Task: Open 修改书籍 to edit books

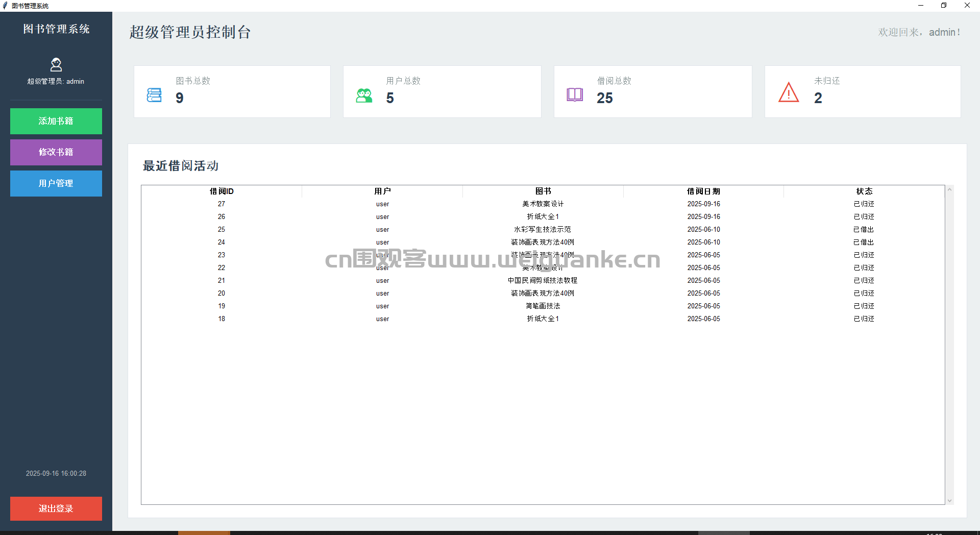Action: pos(56,152)
